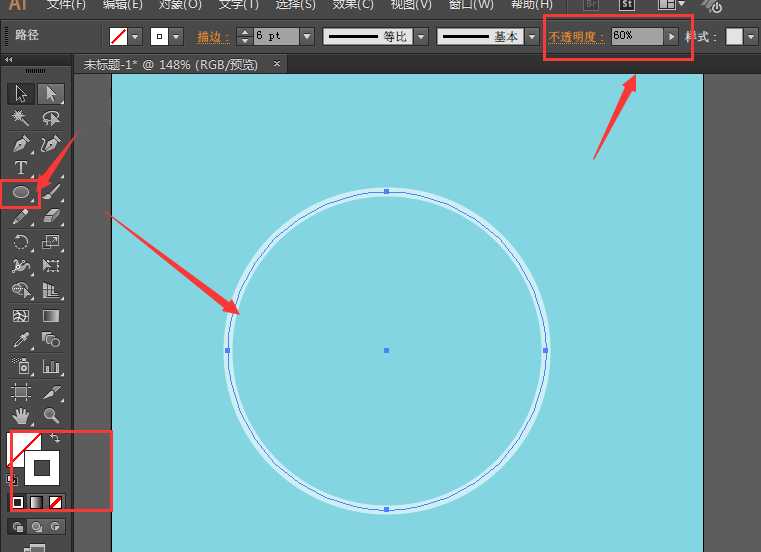Click the 60% opacity field
The image size is (761, 552).
(637, 36)
